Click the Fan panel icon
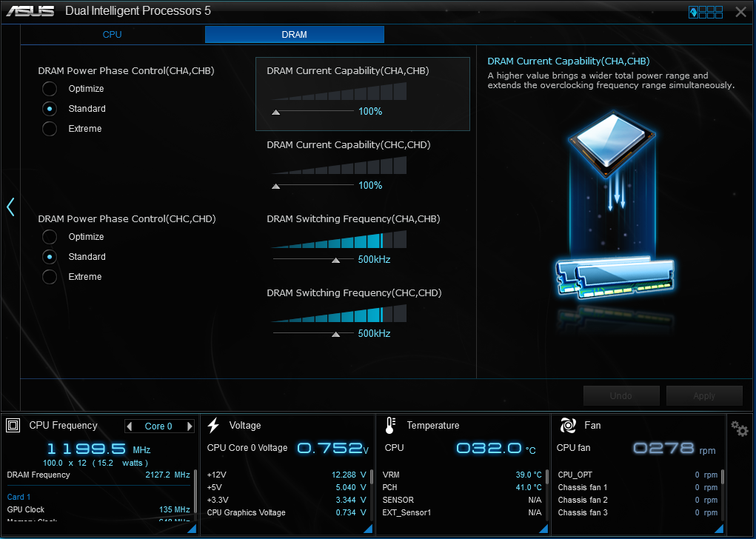The width and height of the screenshot is (756, 539). coord(568,425)
